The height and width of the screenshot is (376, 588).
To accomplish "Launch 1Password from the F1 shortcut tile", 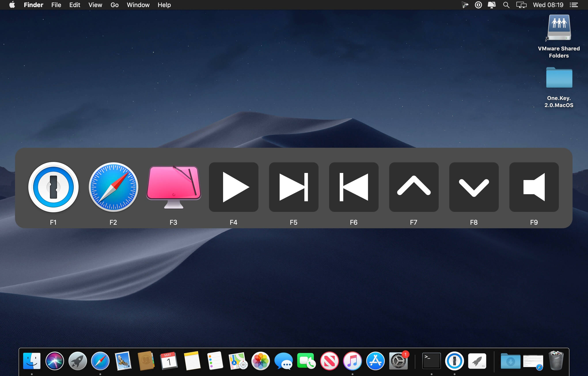I will 53,187.
